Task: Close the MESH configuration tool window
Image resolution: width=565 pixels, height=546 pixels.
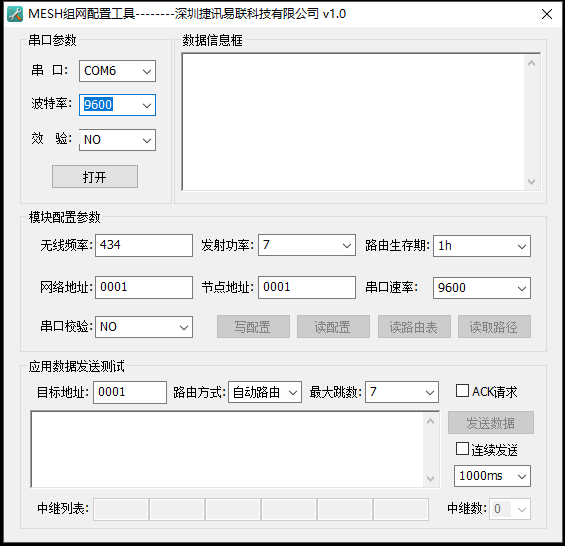Action: click(547, 14)
